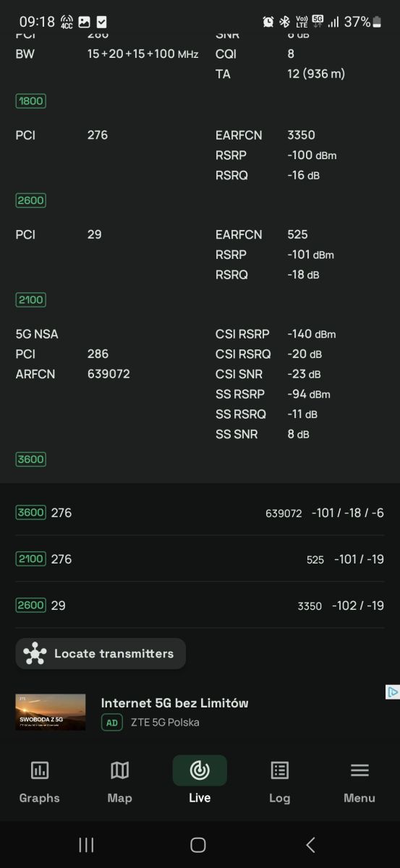
Task: Open the ZTE 5G ad thumbnail
Action: [51, 712]
